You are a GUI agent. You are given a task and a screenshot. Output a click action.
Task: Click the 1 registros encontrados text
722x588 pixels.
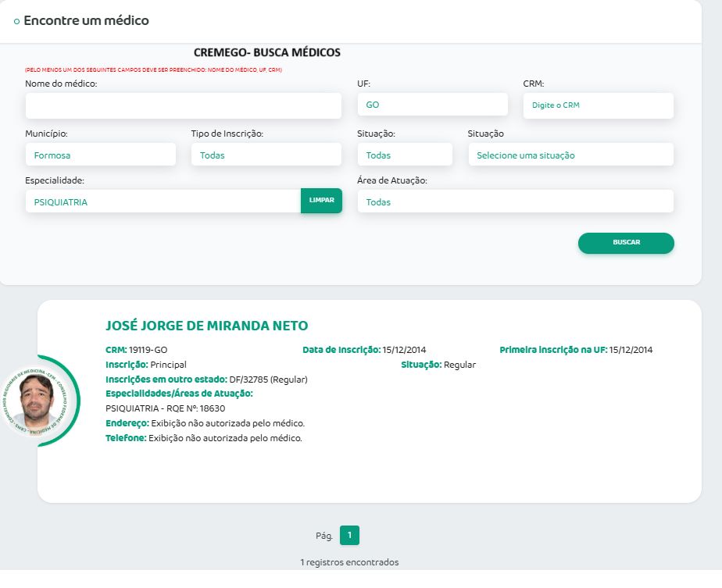(349, 562)
